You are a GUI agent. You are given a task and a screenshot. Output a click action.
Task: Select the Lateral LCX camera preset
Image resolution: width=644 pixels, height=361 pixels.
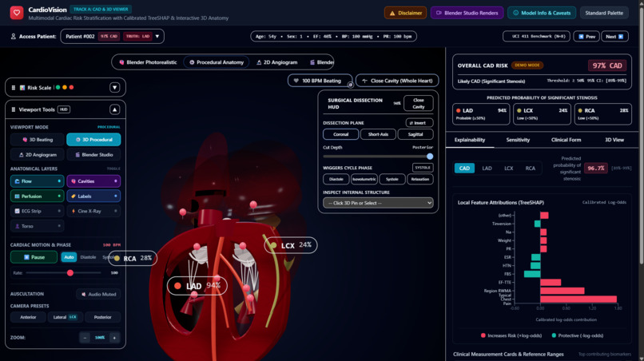pos(66,317)
